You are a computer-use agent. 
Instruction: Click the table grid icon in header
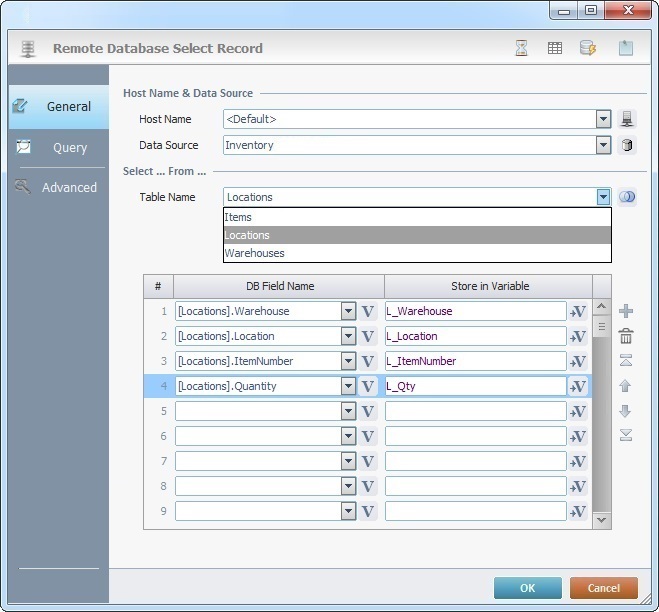pyautogui.click(x=554, y=48)
